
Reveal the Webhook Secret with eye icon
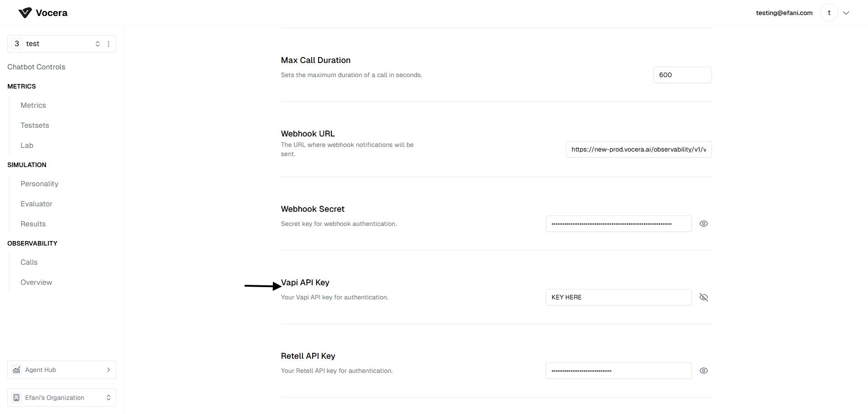click(704, 224)
